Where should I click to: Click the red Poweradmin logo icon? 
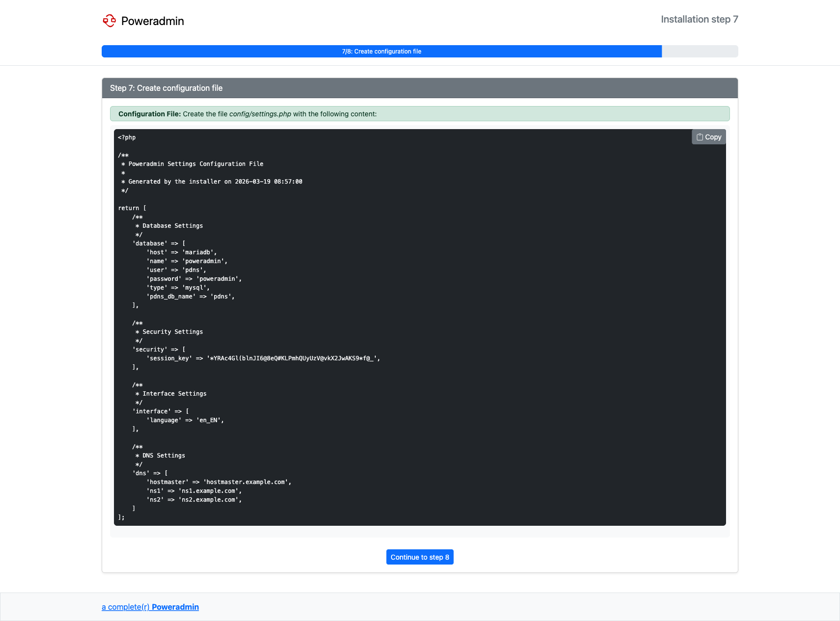tap(109, 21)
